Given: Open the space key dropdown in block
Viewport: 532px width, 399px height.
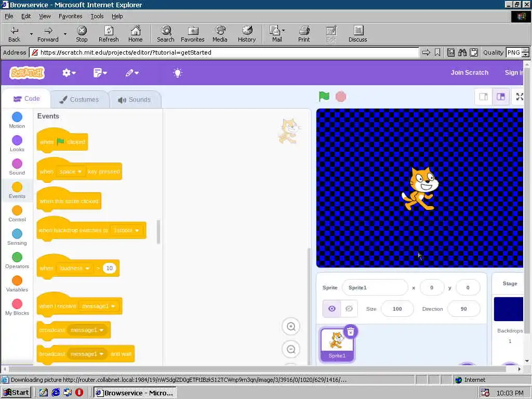Looking at the screenshot, I should [71, 171].
